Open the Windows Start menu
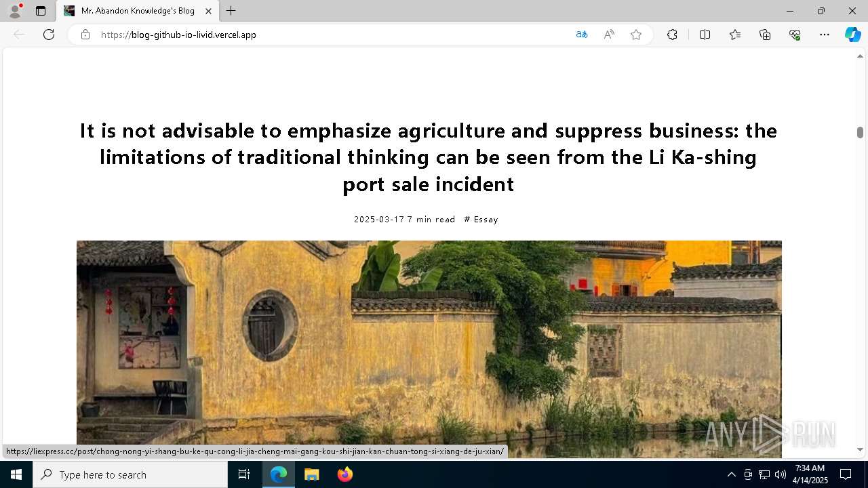The height and width of the screenshot is (488, 868). coord(16,474)
